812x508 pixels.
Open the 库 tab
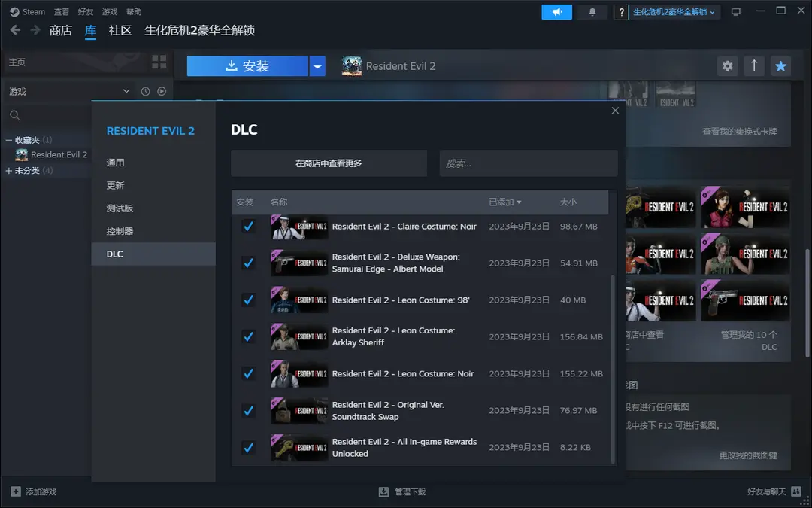(90, 30)
